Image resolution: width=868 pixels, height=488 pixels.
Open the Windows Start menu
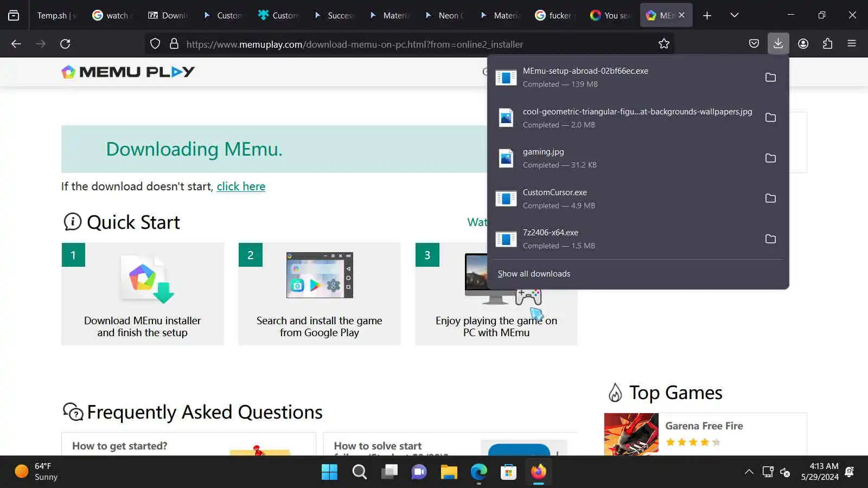329,472
